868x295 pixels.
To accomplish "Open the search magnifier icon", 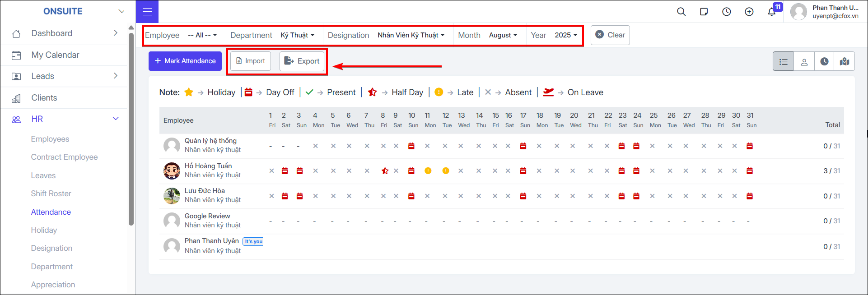I will [681, 12].
